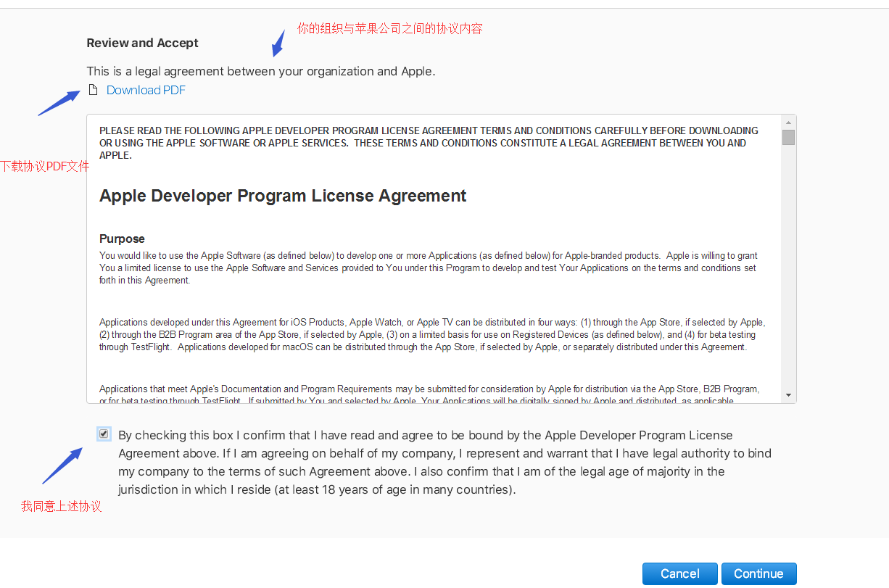This screenshot has width=889, height=588.
Task: Click the blue arrow pointing at Download PDF
Action: tap(59, 102)
